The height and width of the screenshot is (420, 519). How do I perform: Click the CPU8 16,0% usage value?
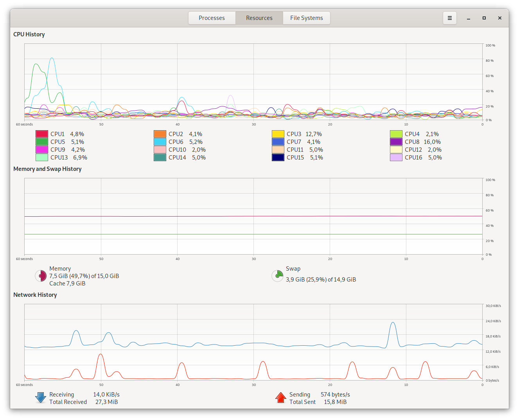coord(432,142)
